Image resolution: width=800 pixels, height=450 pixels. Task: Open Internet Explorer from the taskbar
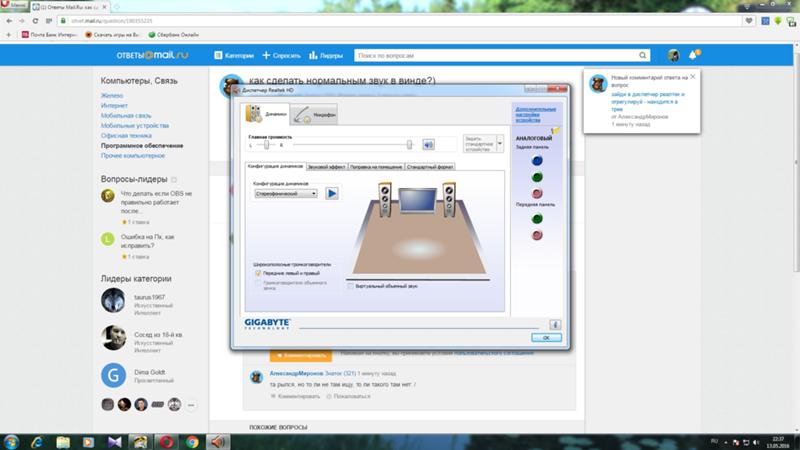coord(37,442)
